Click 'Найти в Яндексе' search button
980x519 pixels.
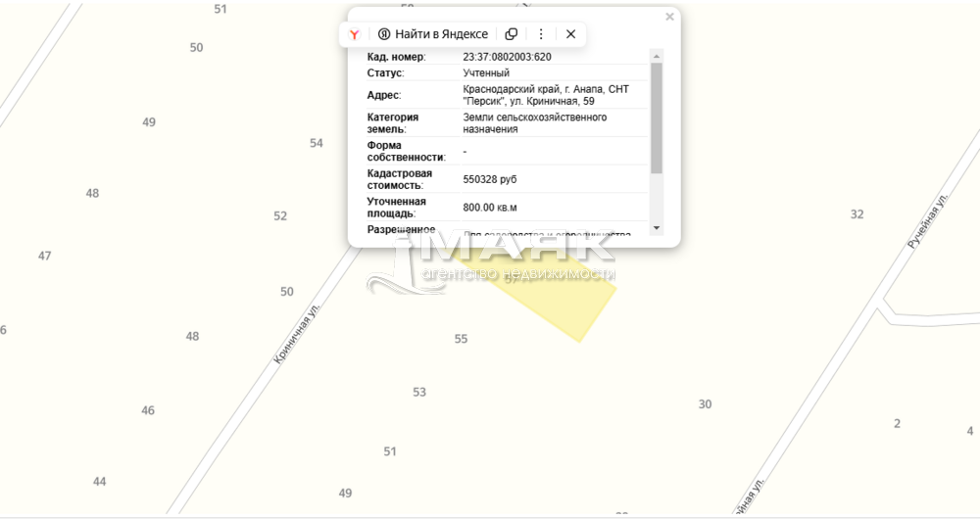pyautogui.click(x=433, y=34)
